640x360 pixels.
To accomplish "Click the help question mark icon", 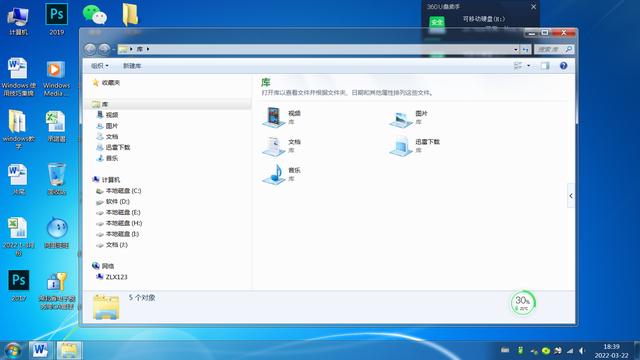I will click(563, 66).
